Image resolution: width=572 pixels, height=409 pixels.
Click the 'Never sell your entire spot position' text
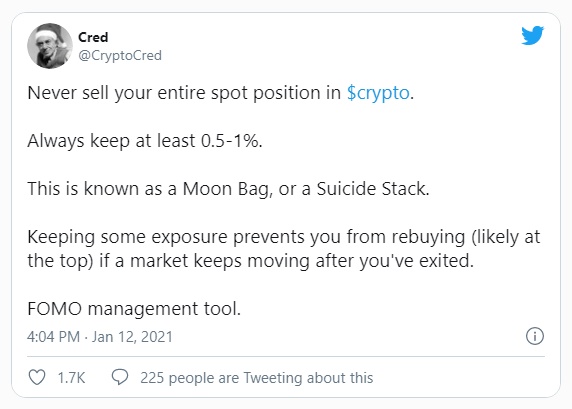(x=184, y=93)
